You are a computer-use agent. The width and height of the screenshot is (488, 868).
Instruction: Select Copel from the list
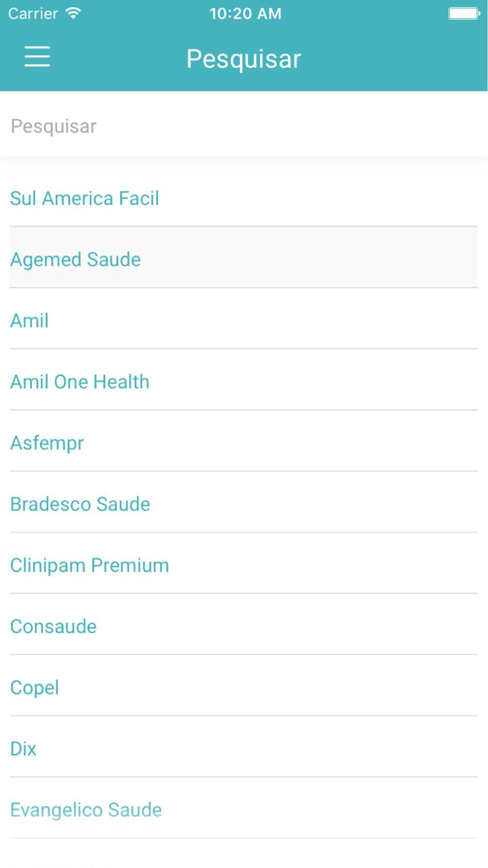pyautogui.click(x=244, y=686)
